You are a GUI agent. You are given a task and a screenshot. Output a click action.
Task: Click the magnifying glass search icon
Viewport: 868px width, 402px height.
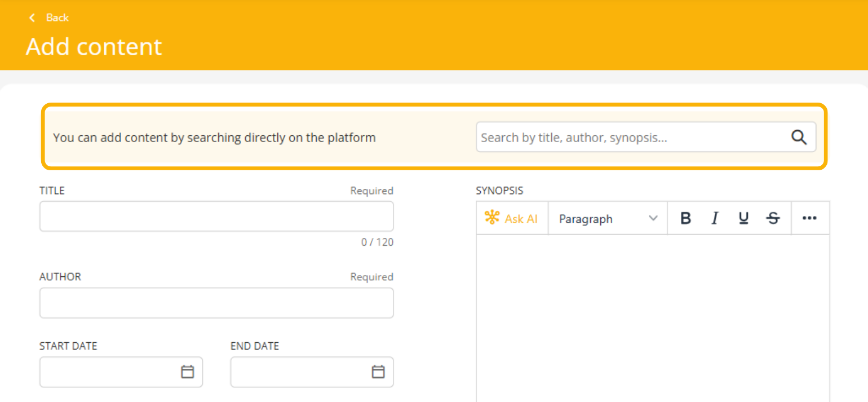pyautogui.click(x=799, y=138)
